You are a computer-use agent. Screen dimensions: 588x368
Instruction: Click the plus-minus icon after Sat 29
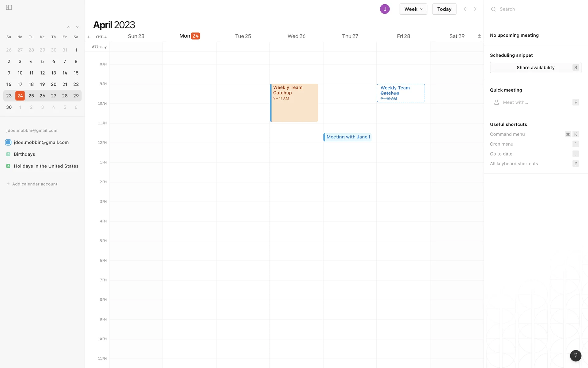pyautogui.click(x=479, y=36)
